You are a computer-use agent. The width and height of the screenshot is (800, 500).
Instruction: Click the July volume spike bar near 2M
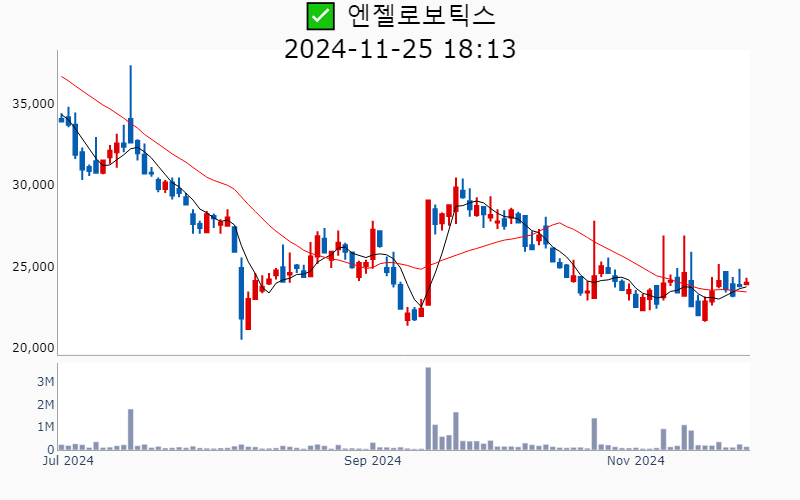click(x=131, y=430)
